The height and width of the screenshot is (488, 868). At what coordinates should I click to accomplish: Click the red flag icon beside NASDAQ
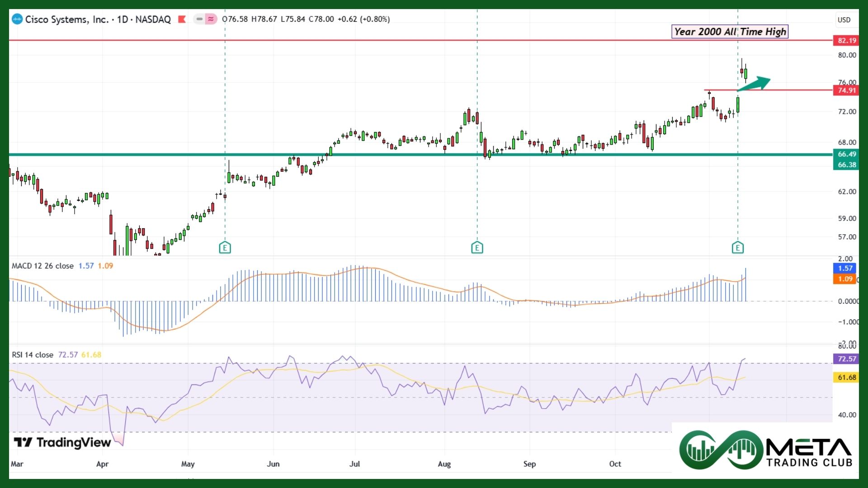[182, 19]
